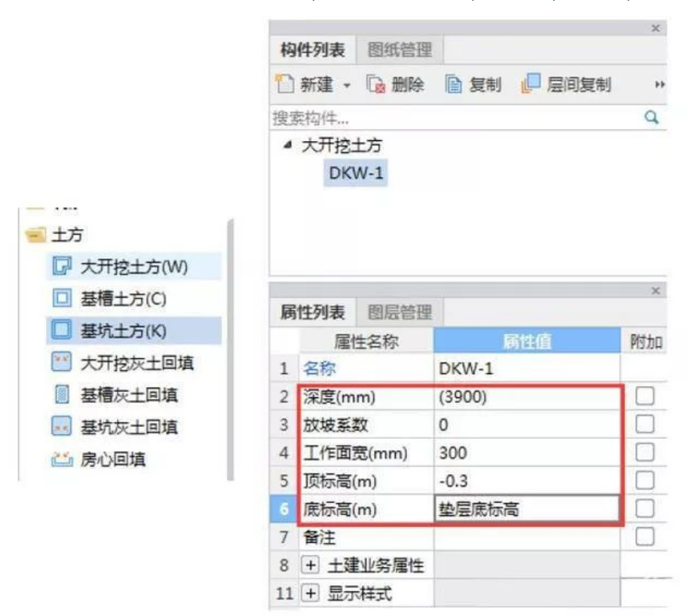The image size is (695, 616).
Task: Select the 大开挖土方(W) icon in sidebar
Action: [61, 265]
